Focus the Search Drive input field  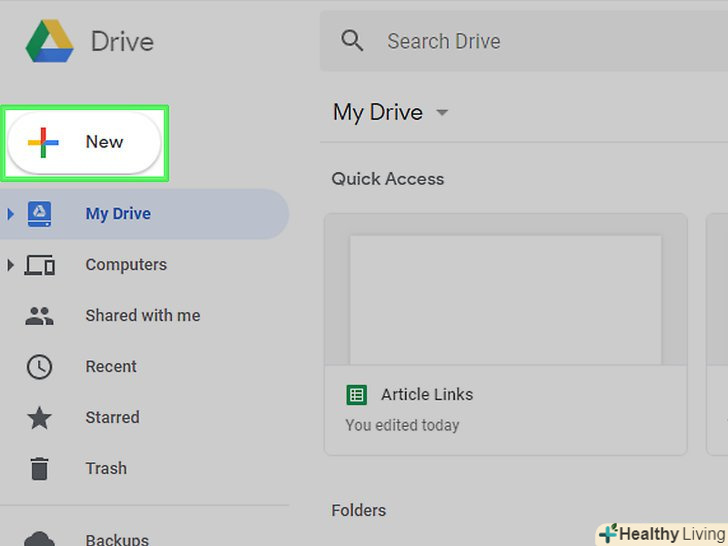(524, 41)
